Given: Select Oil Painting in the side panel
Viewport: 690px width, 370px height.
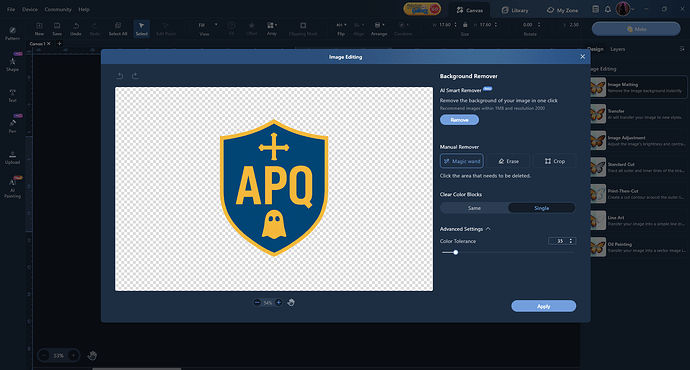Looking at the screenshot, I should click(638, 247).
